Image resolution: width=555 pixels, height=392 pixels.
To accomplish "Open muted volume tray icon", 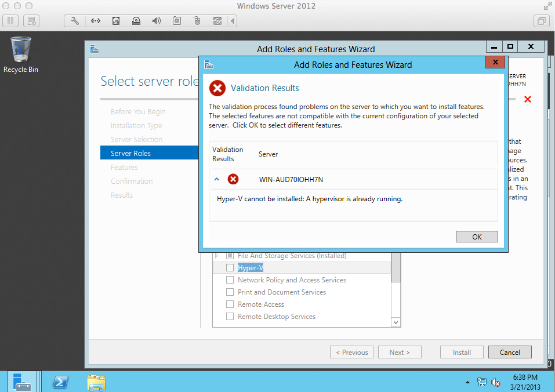I will point(495,382).
